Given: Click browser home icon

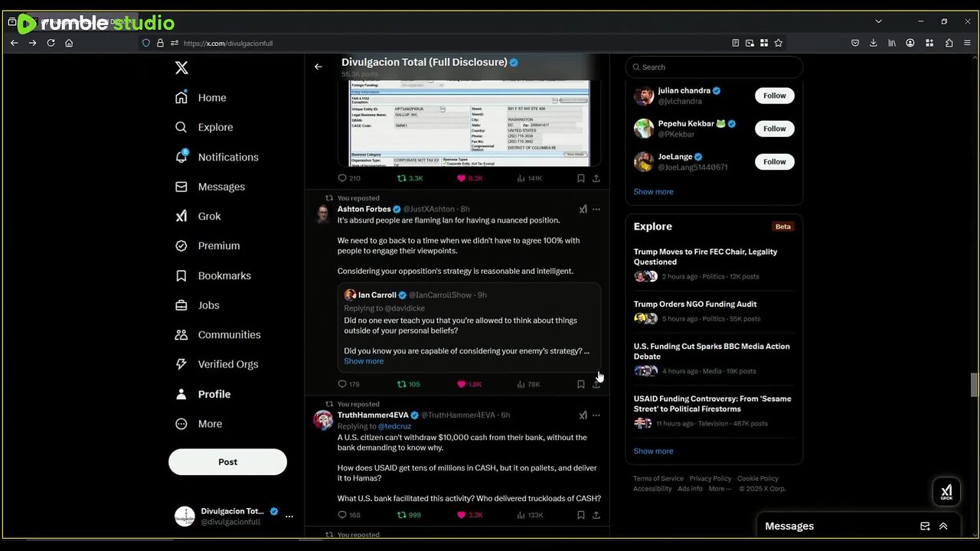Looking at the screenshot, I should [69, 43].
